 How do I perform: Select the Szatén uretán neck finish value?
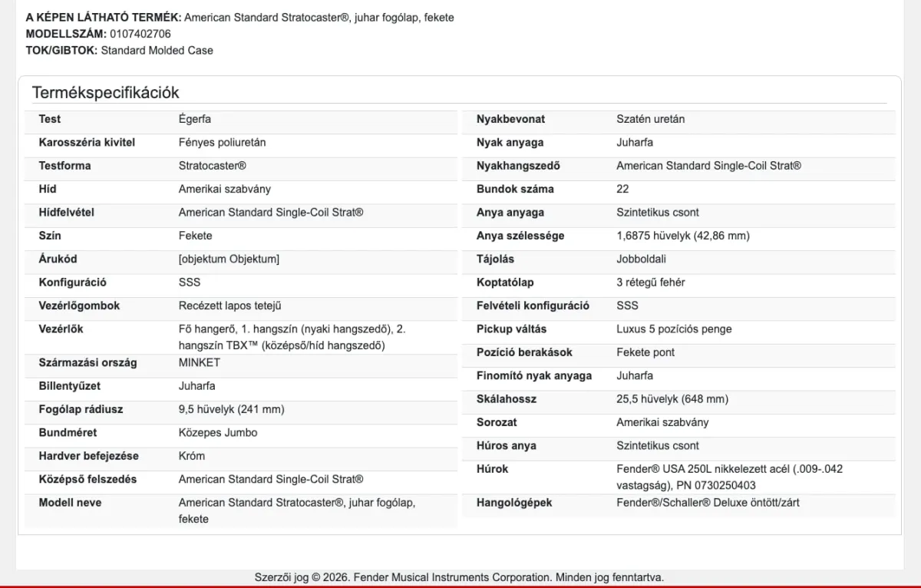pos(651,119)
